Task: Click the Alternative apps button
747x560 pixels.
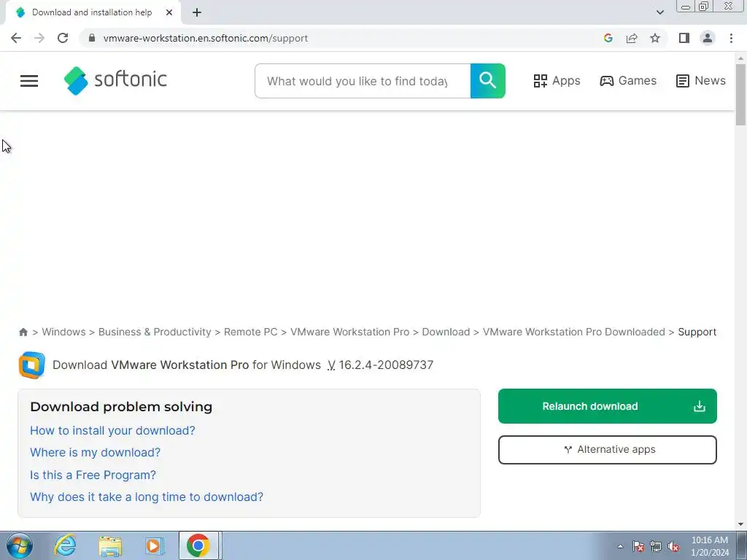Action: point(608,449)
